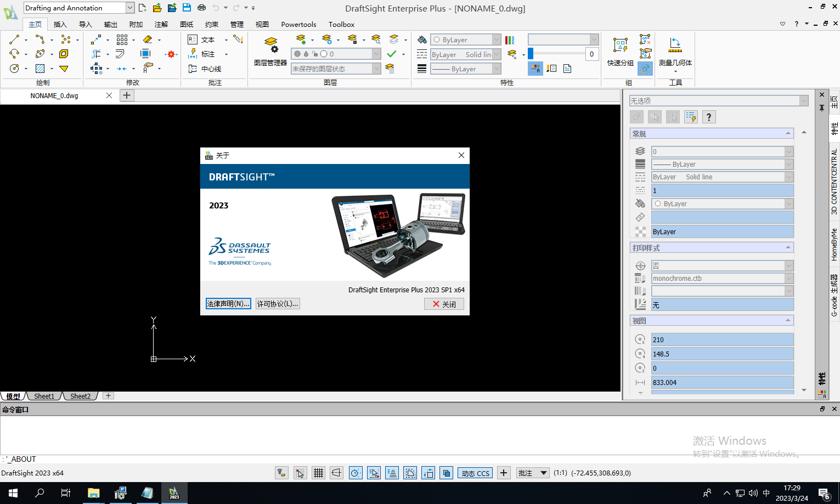The height and width of the screenshot is (504, 840).
Task: Click the 许可协议(L)... button
Action: click(278, 303)
